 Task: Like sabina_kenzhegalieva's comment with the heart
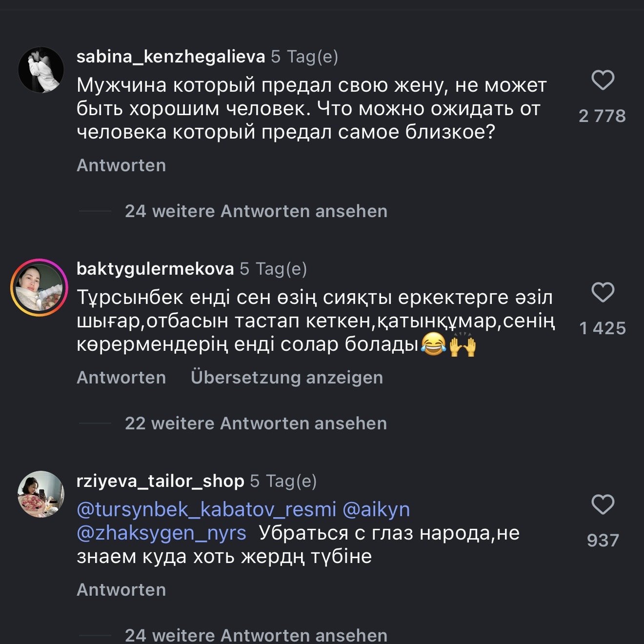pyautogui.click(x=603, y=80)
